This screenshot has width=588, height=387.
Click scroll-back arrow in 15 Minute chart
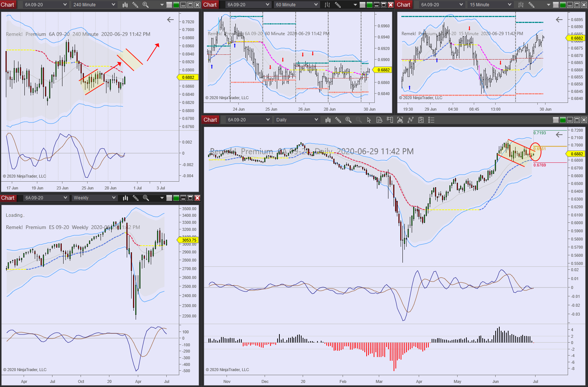559,20
